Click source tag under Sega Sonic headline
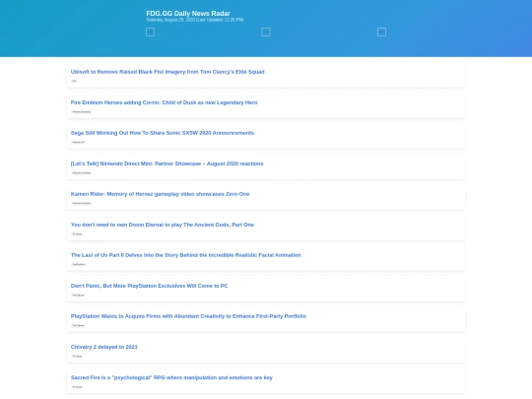This screenshot has width=532, height=399. [x=79, y=142]
